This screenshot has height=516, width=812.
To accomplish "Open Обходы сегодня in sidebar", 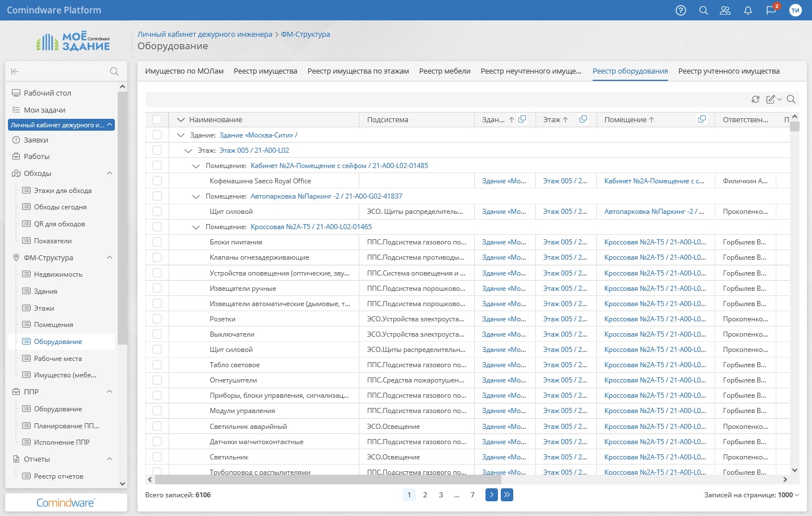I will (60, 207).
